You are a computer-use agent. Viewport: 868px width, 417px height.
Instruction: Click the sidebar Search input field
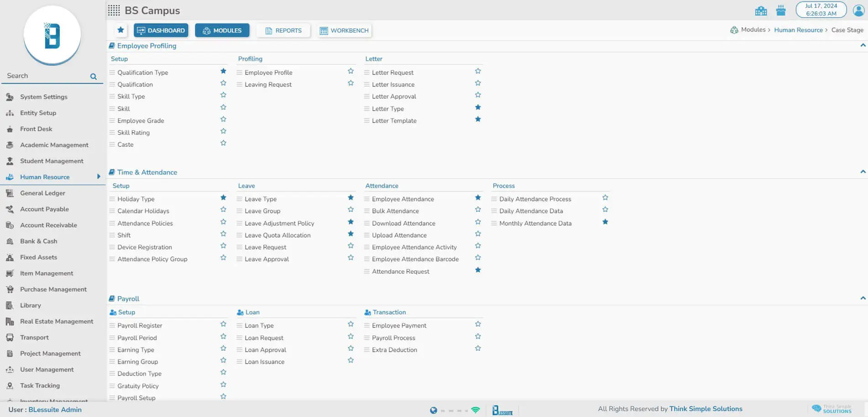click(46, 76)
